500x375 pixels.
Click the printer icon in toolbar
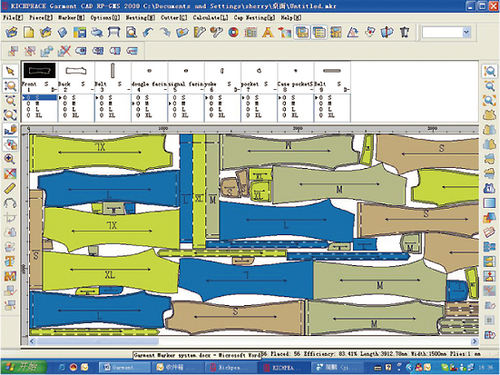[97, 32]
